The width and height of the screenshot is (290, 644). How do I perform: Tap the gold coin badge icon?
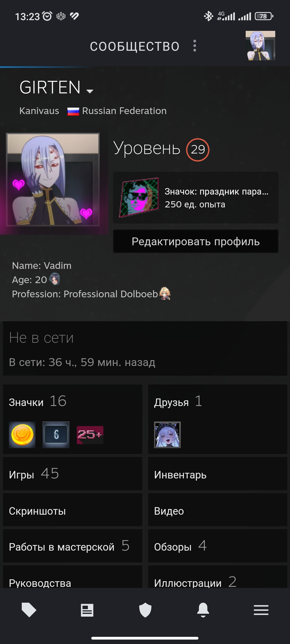(x=22, y=435)
